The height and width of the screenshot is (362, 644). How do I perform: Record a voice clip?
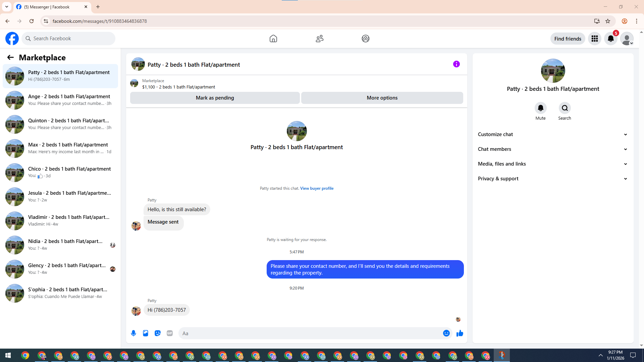point(133,333)
